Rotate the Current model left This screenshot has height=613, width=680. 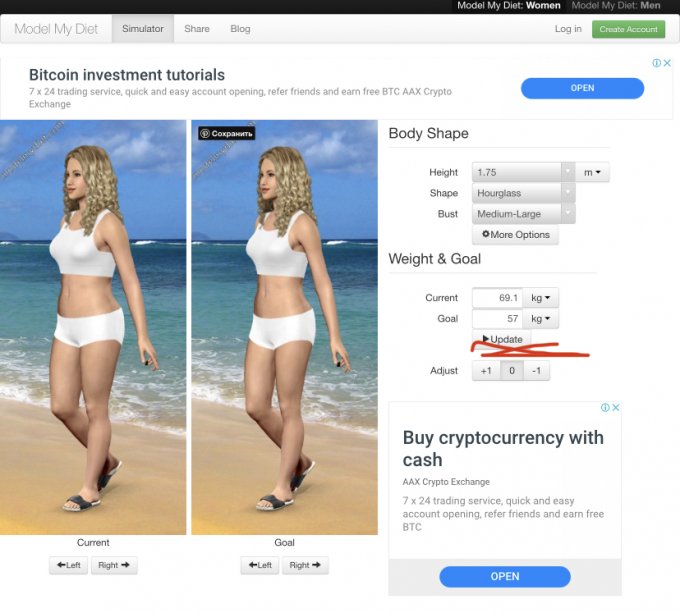click(x=68, y=565)
